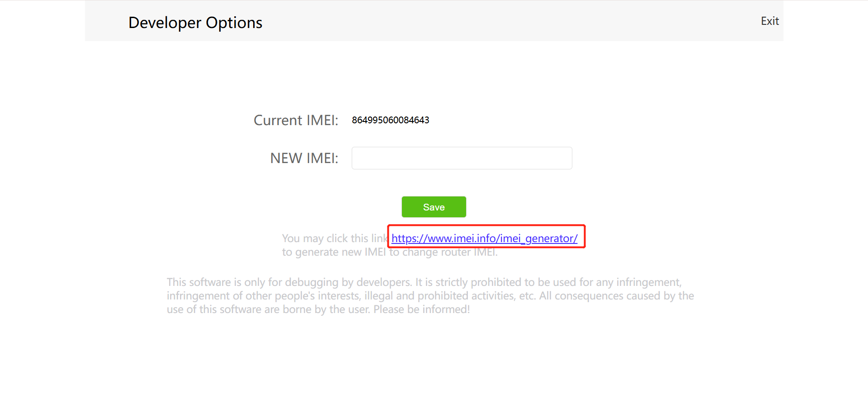
Task: Click the Developer Options page title
Action: [195, 23]
